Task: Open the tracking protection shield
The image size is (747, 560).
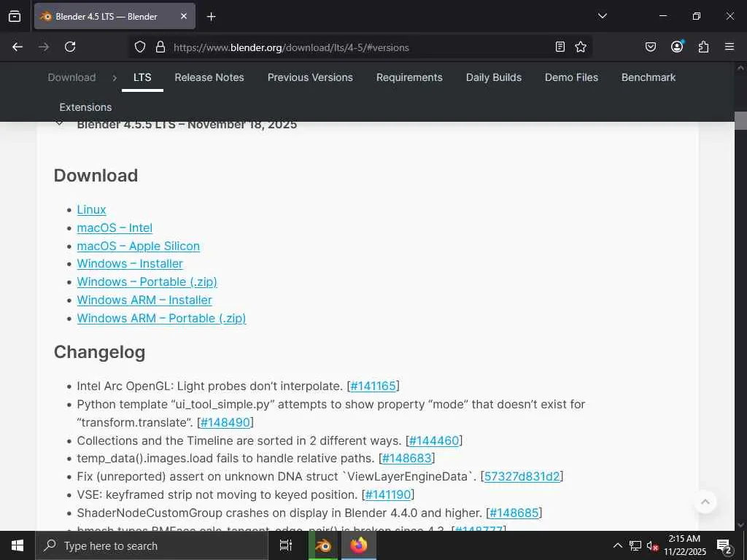Action: [x=139, y=47]
